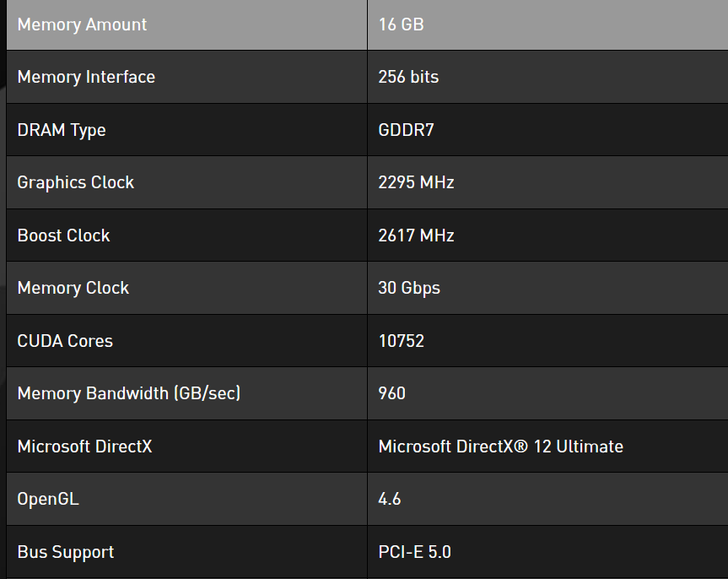Click the Memory Interface row label
This screenshot has height=579, width=728.
[x=86, y=77]
